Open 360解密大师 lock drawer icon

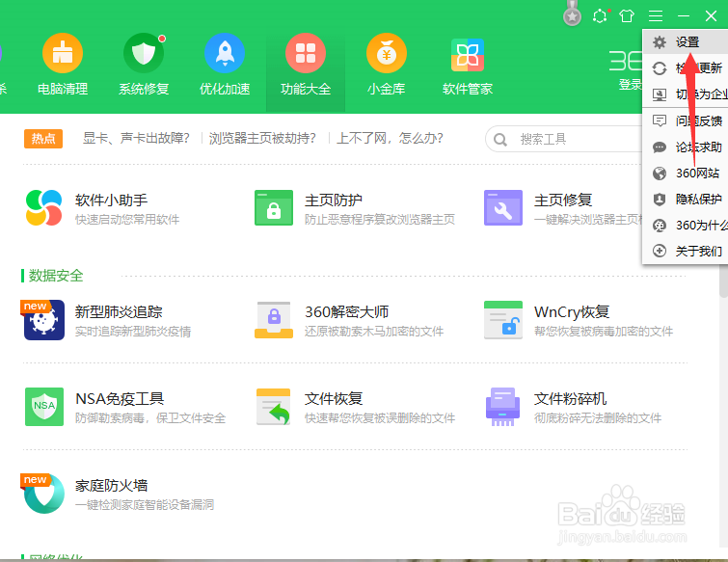pos(274,320)
